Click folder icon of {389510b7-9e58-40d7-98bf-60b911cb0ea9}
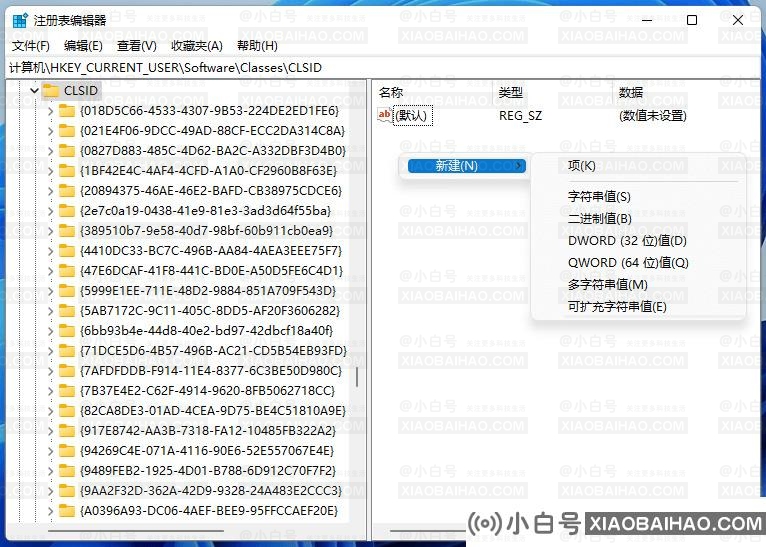The height and width of the screenshot is (547, 766). click(x=67, y=231)
